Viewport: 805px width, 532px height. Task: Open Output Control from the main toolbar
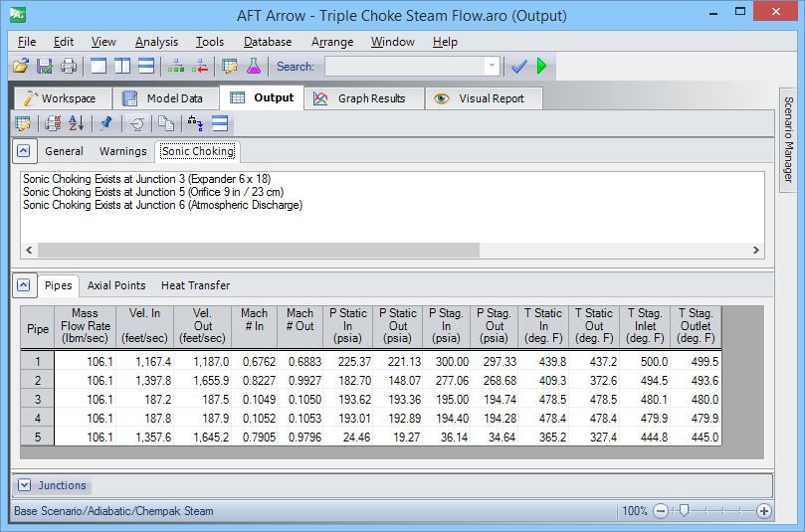[x=230, y=67]
